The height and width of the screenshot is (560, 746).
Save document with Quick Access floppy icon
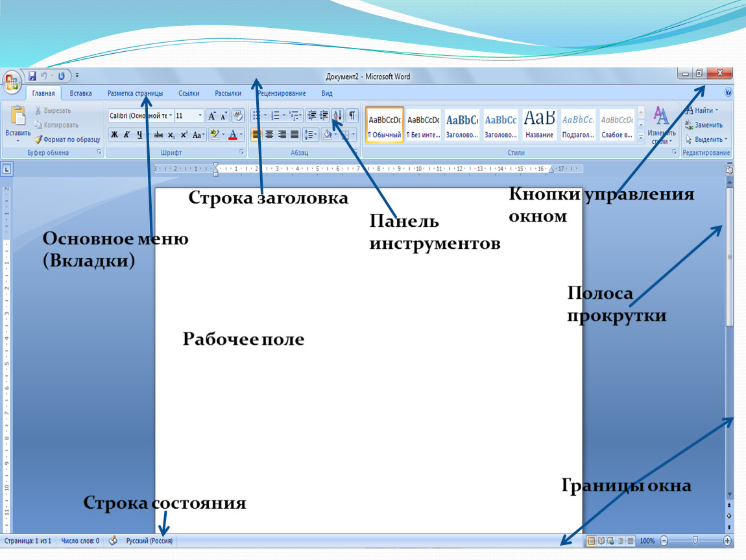32,76
